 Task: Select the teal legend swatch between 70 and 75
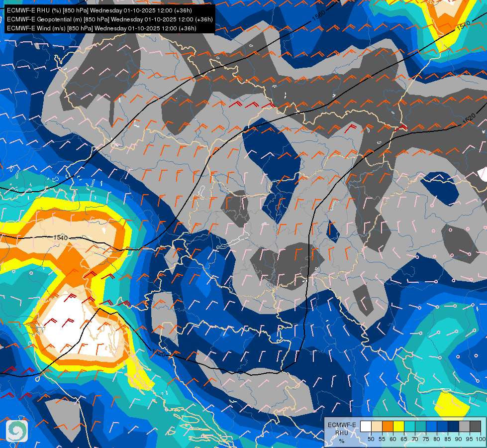(420, 426)
